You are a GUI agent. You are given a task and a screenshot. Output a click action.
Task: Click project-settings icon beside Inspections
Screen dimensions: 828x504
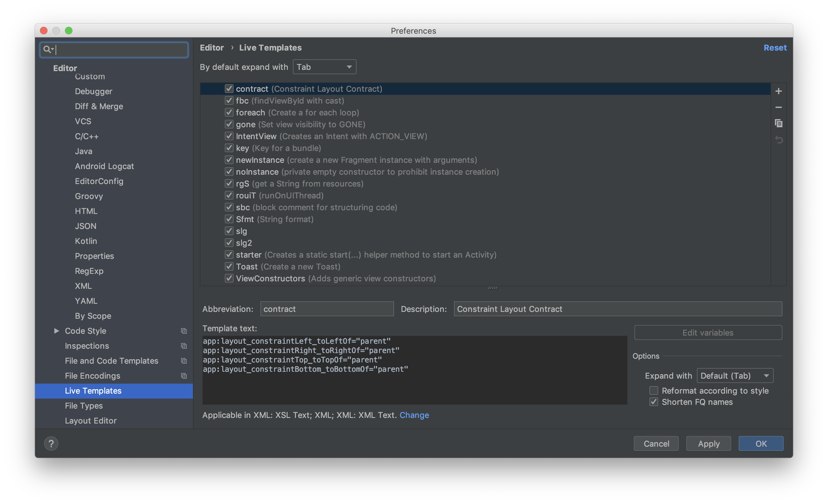click(184, 346)
